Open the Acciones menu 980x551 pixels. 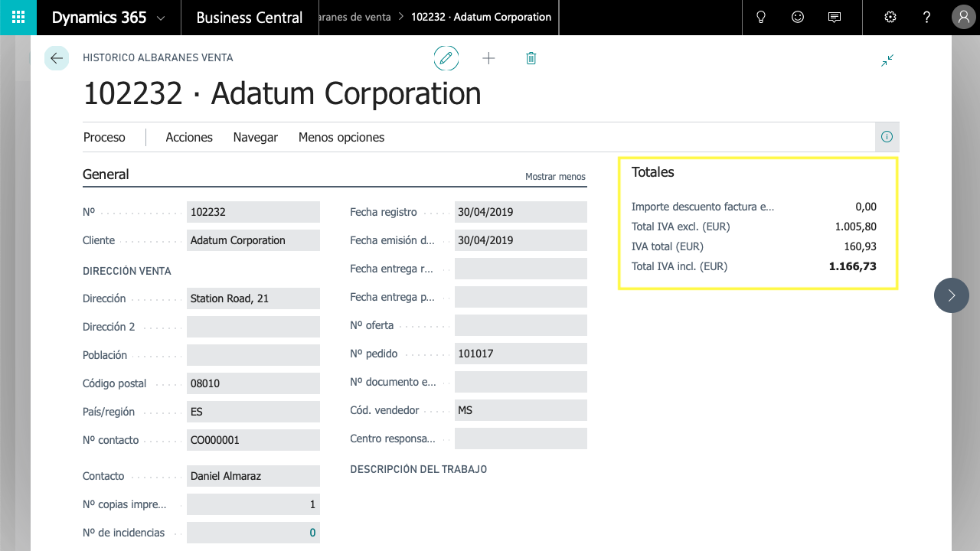(x=189, y=138)
